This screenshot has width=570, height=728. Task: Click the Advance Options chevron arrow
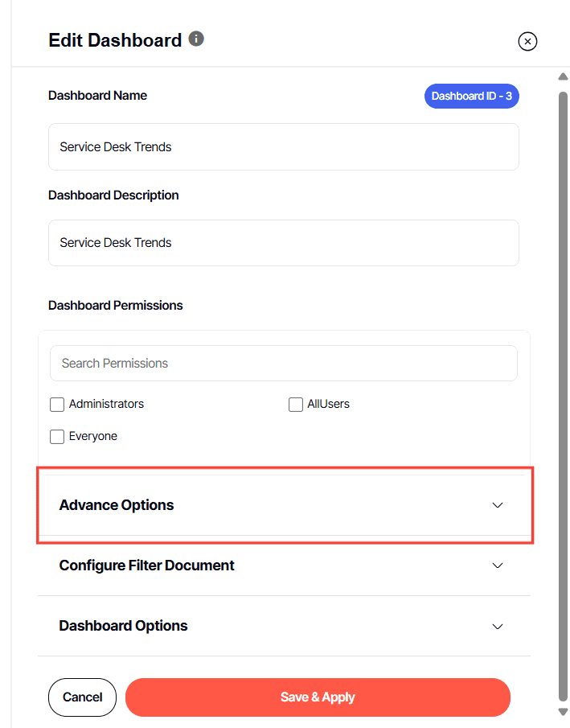498,505
